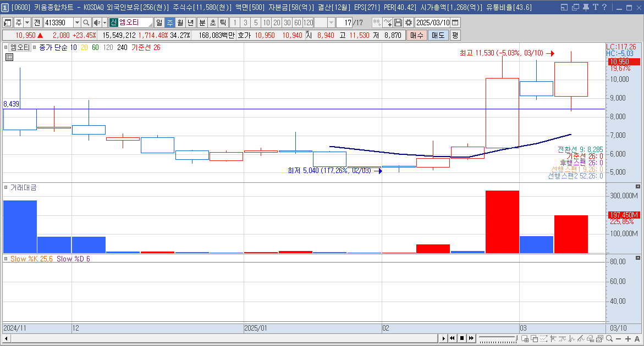
Task: Select interval 30 button
Action: (288, 23)
